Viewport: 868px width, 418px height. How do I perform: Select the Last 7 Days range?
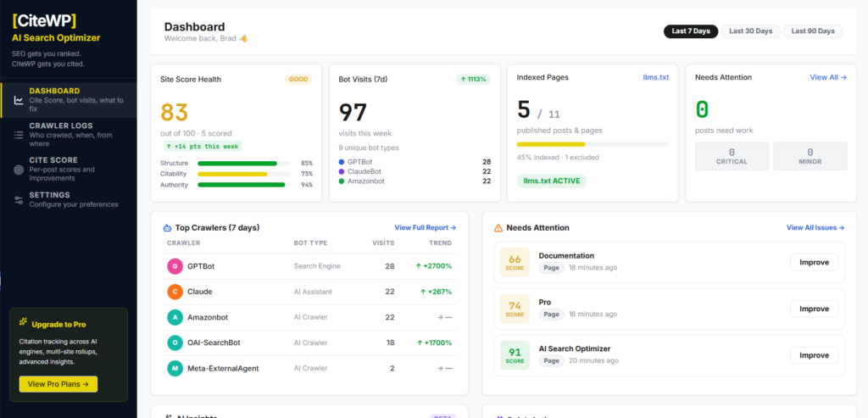click(691, 31)
